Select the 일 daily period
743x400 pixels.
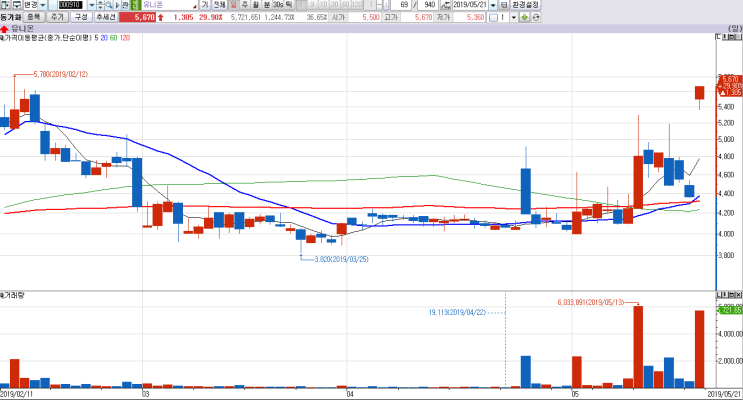click(x=234, y=5)
